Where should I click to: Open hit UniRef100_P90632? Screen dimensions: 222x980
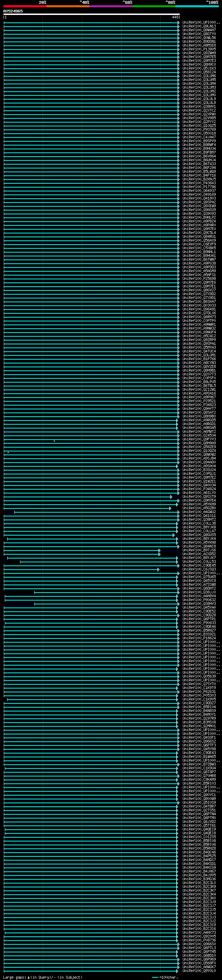[199, 600]
